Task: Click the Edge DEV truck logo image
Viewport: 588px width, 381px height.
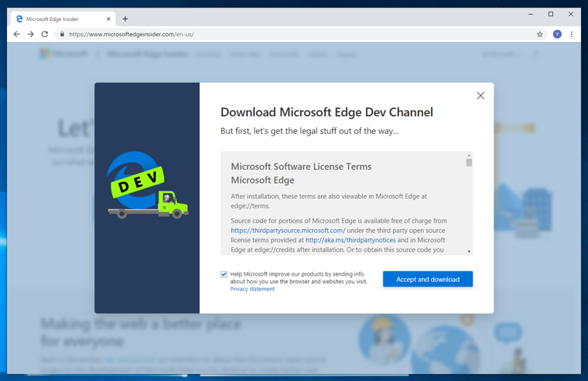Action: click(x=147, y=185)
